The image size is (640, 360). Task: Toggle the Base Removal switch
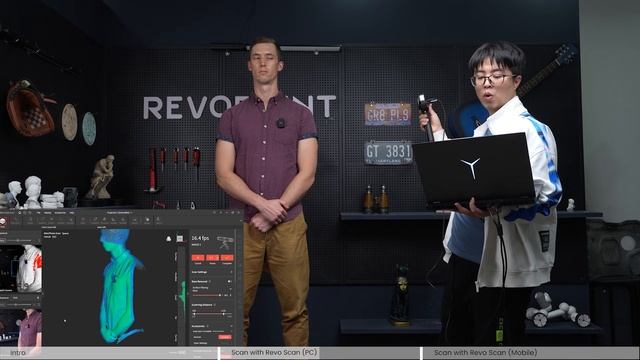click(x=229, y=281)
